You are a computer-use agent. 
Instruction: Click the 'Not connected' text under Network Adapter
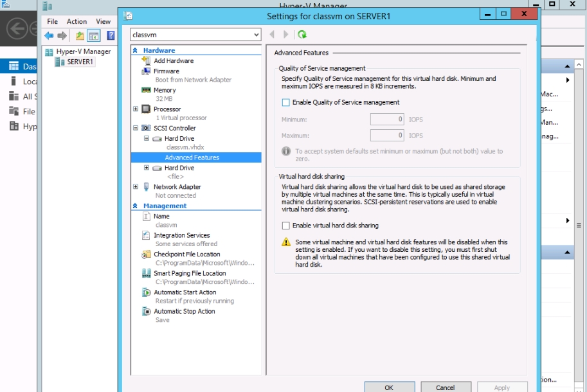(176, 195)
